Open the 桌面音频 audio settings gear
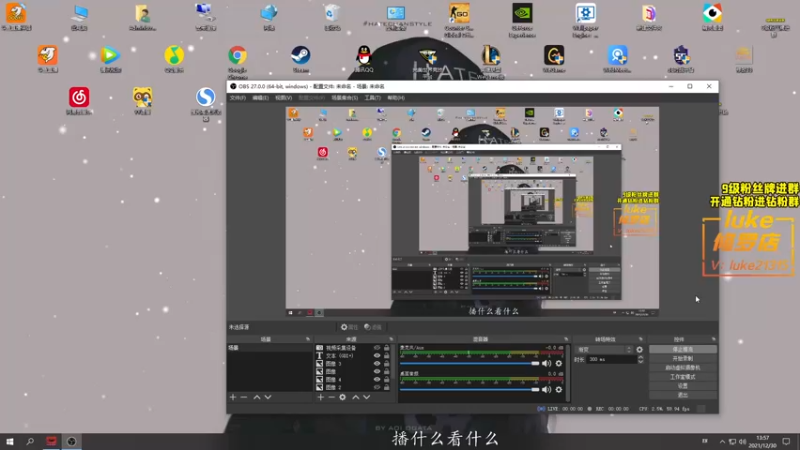Image resolution: width=800 pixels, height=450 pixels. [x=559, y=389]
